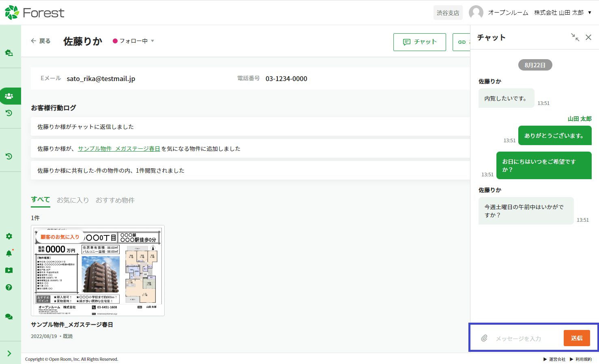Open the property flyer thumbnail
The image size is (599, 364).
click(98, 270)
